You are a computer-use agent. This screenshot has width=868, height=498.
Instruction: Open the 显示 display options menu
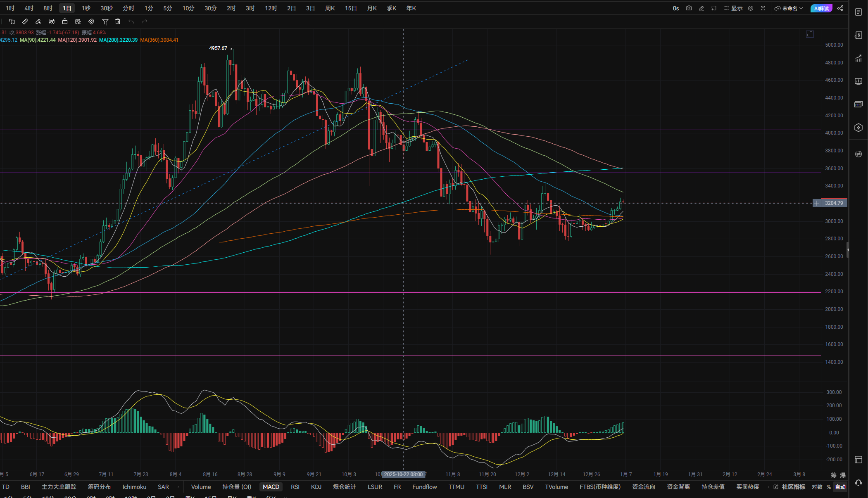(x=733, y=8)
